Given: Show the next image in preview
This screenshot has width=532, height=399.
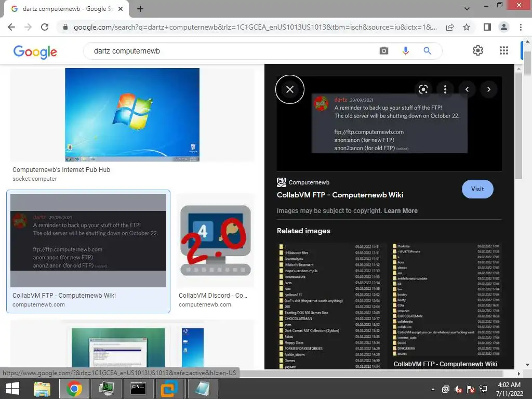Looking at the screenshot, I should [x=488, y=89].
